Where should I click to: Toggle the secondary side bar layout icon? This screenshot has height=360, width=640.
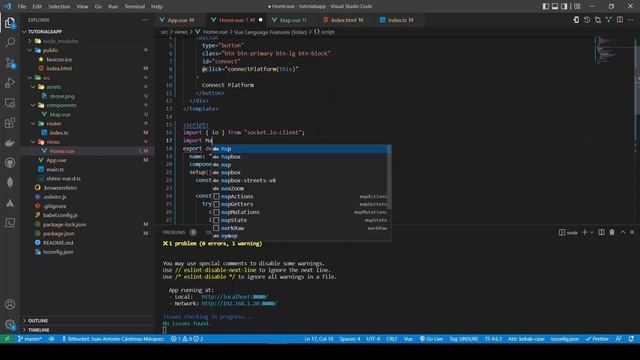[x=564, y=6]
